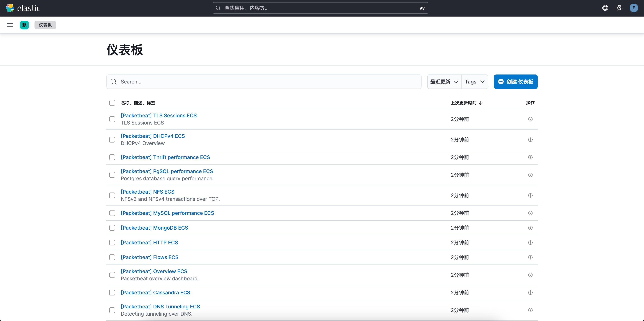Open [Packetbeat] Flows ECS dashboard

(x=149, y=257)
